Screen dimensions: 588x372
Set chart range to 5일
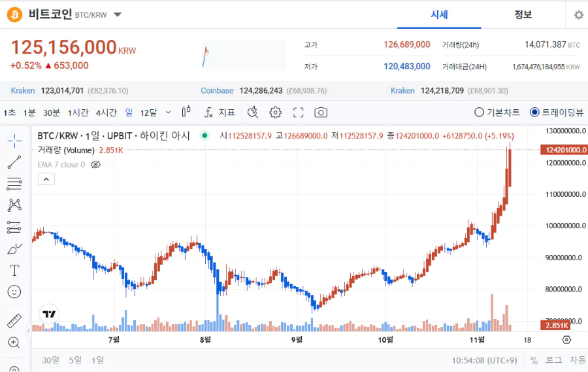click(x=75, y=360)
